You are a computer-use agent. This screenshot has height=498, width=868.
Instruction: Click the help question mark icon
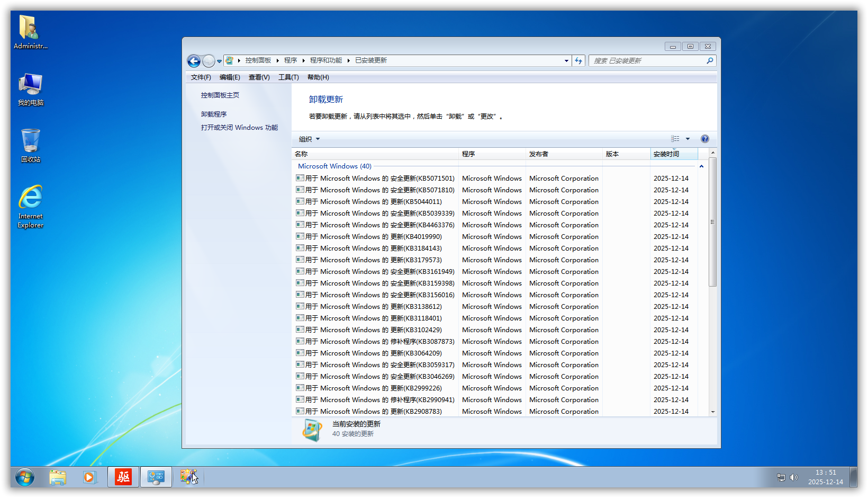705,139
